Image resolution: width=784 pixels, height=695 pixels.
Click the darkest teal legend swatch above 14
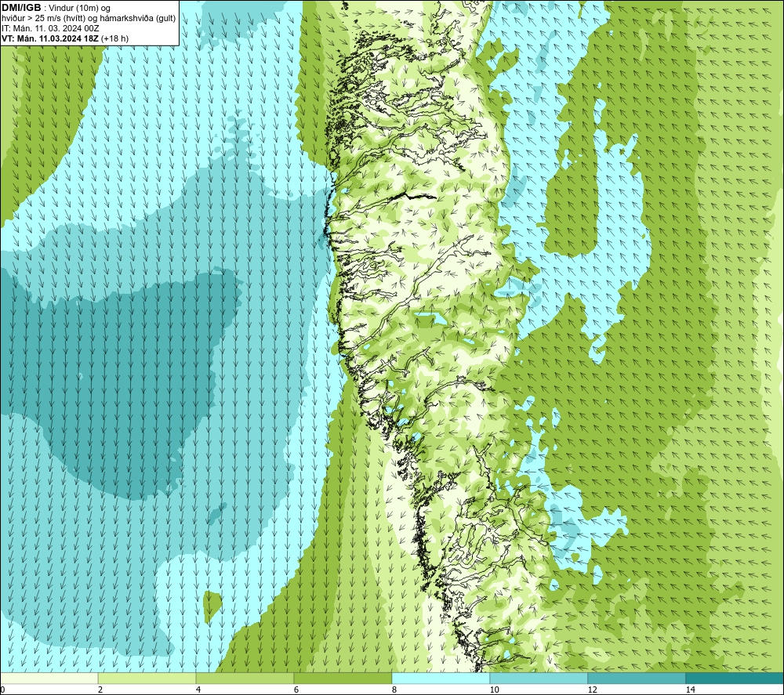point(734,678)
